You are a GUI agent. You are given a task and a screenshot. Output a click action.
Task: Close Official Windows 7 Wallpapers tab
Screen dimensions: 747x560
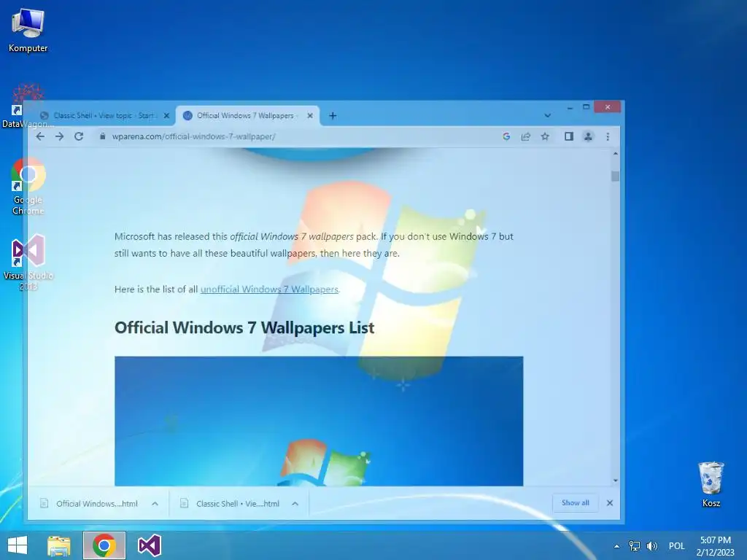(x=310, y=116)
